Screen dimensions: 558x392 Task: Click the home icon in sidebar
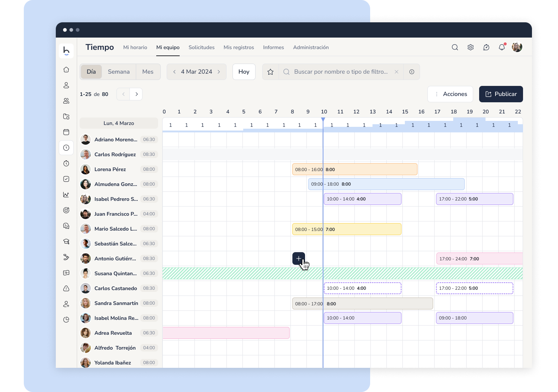[x=66, y=70]
